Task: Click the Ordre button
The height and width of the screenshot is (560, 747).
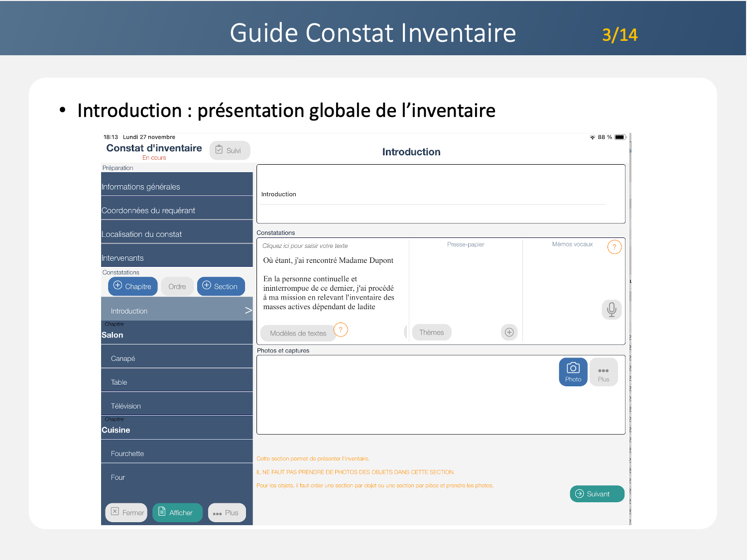Action: [177, 286]
